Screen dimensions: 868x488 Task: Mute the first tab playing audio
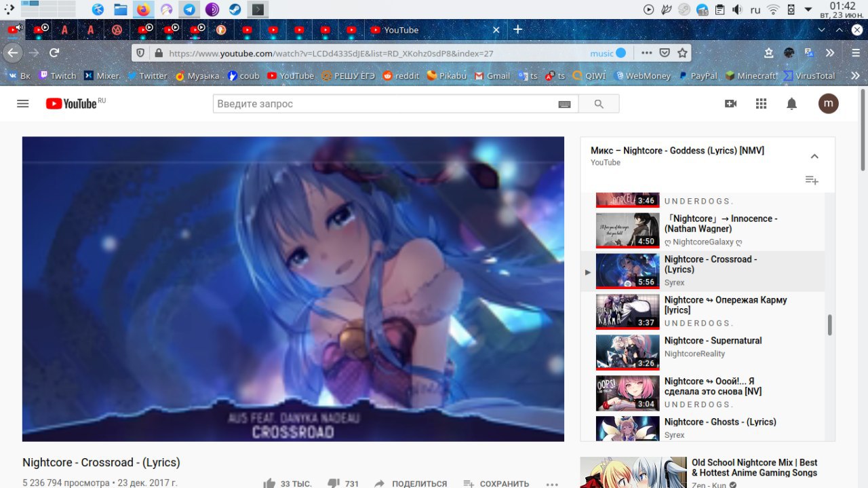point(19,28)
